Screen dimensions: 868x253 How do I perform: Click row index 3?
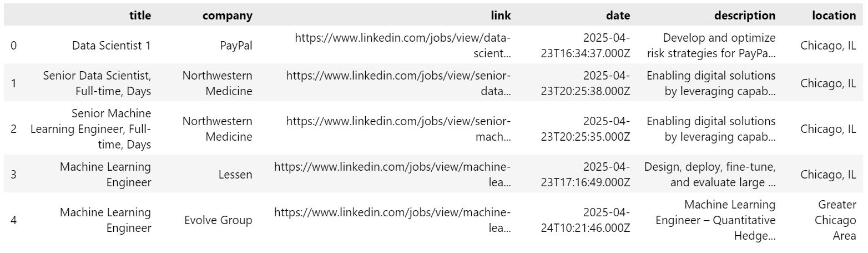coord(13,175)
